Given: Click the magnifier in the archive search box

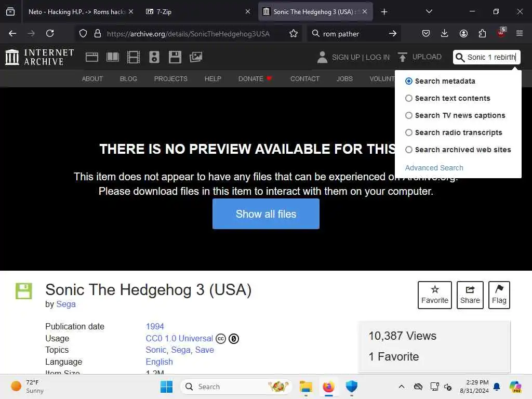Looking at the screenshot, I should pos(460,57).
